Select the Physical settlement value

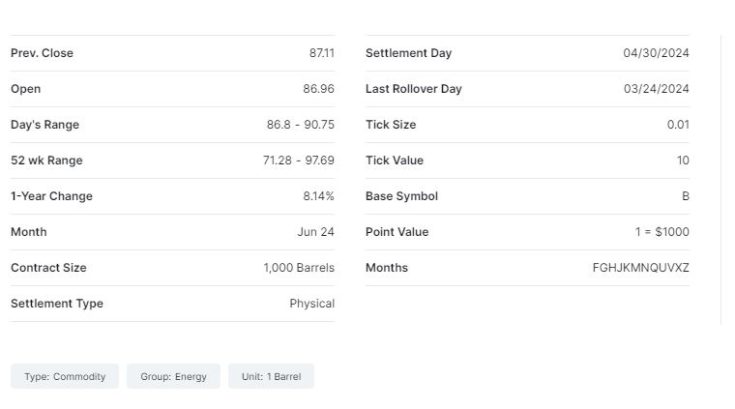point(312,303)
